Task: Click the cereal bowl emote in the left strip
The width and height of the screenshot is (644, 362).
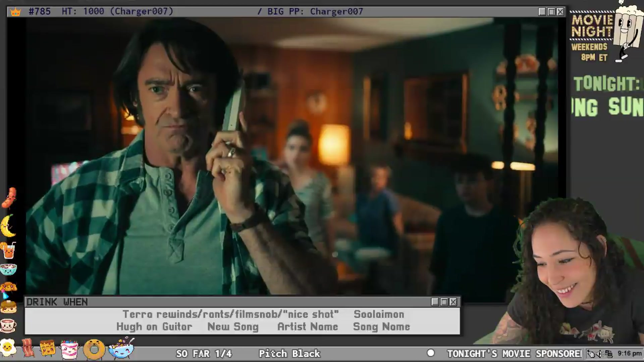Action: 8,269
